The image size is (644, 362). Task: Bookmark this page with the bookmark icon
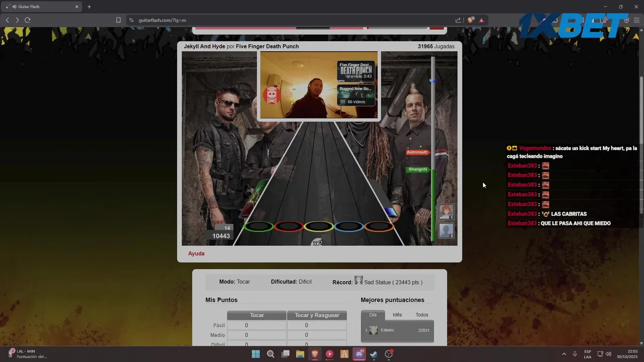pyautogui.click(x=118, y=20)
